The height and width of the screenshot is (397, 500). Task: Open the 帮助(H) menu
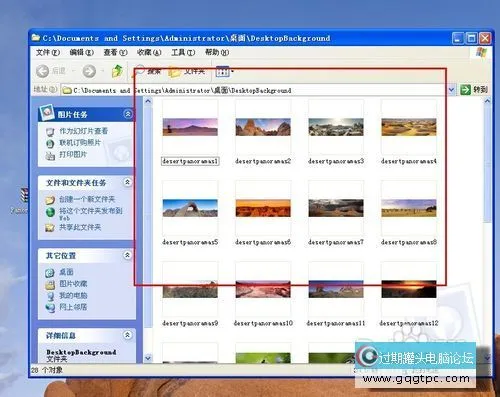pos(217,52)
